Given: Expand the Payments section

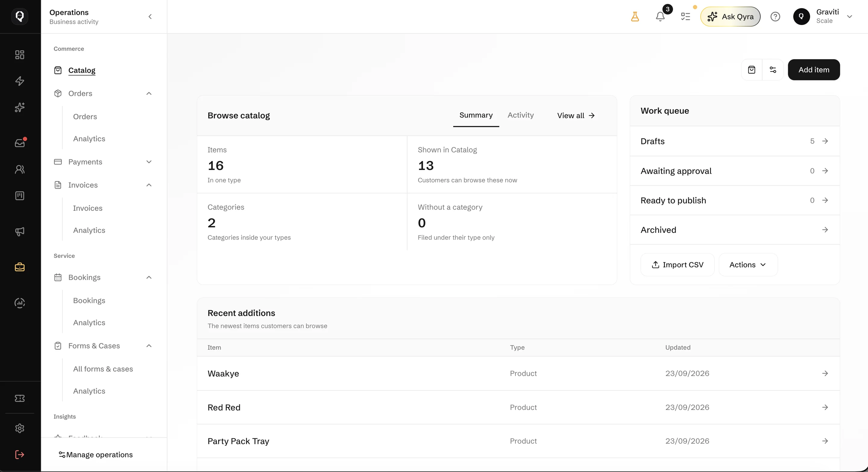Looking at the screenshot, I should click(x=149, y=162).
